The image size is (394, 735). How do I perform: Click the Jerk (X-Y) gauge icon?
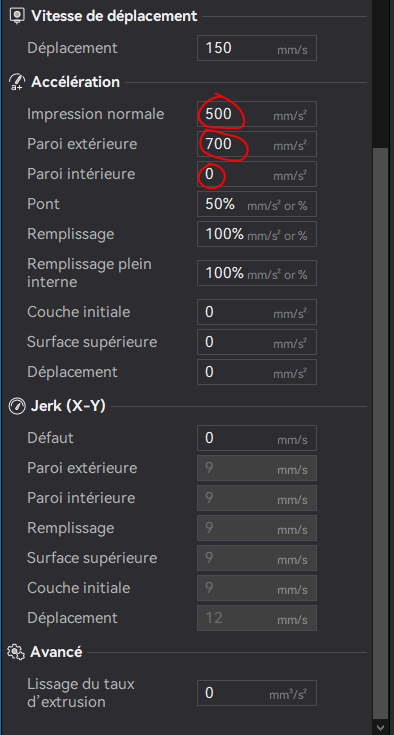click(x=17, y=406)
